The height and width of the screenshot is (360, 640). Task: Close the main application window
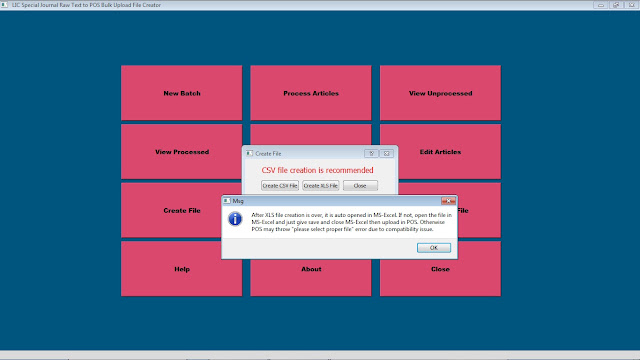[631, 5]
